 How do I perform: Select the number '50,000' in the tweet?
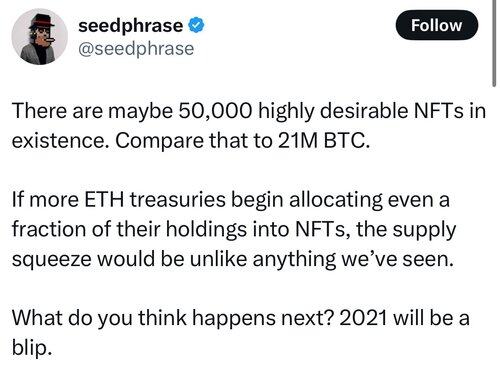[x=215, y=111]
